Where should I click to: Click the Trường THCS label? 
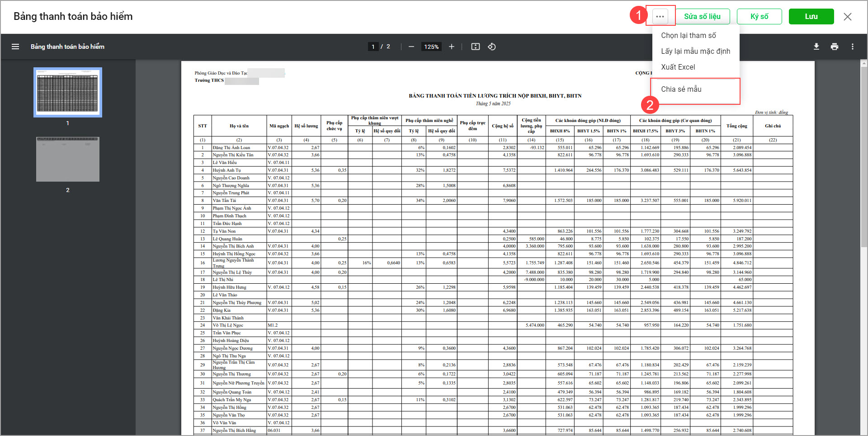click(209, 80)
